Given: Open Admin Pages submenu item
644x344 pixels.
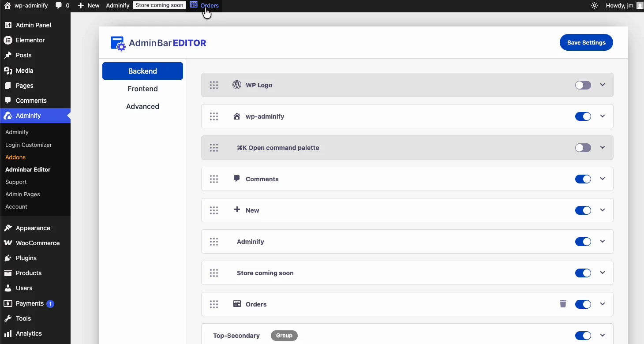Looking at the screenshot, I should click(x=23, y=194).
